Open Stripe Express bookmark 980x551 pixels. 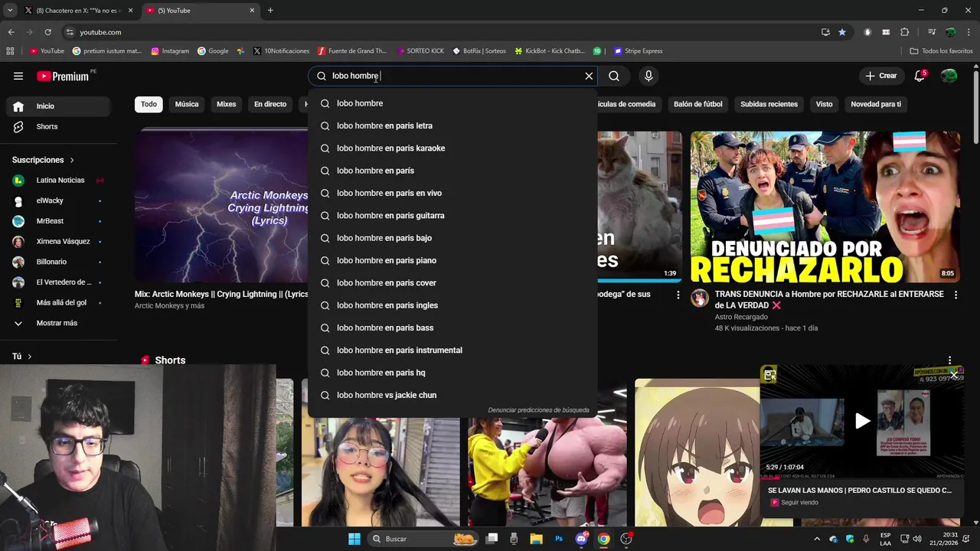coord(638,51)
